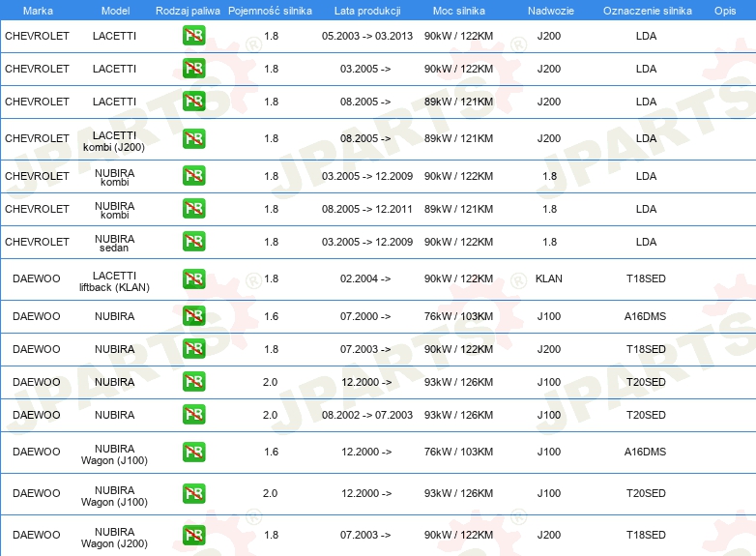Click the fuel icon in the Nubira sedan row
The width and height of the screenshot is (756, 556).
(193, 242)
